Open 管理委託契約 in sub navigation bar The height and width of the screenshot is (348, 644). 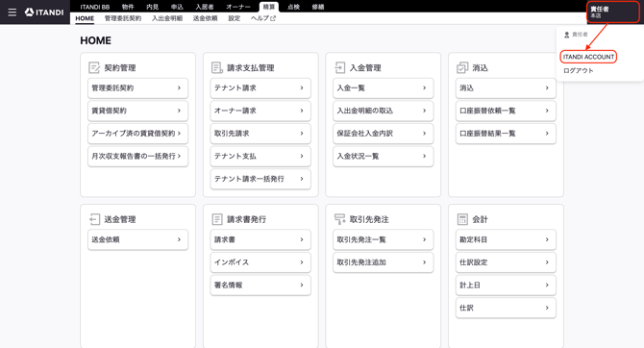coord(123,18)
